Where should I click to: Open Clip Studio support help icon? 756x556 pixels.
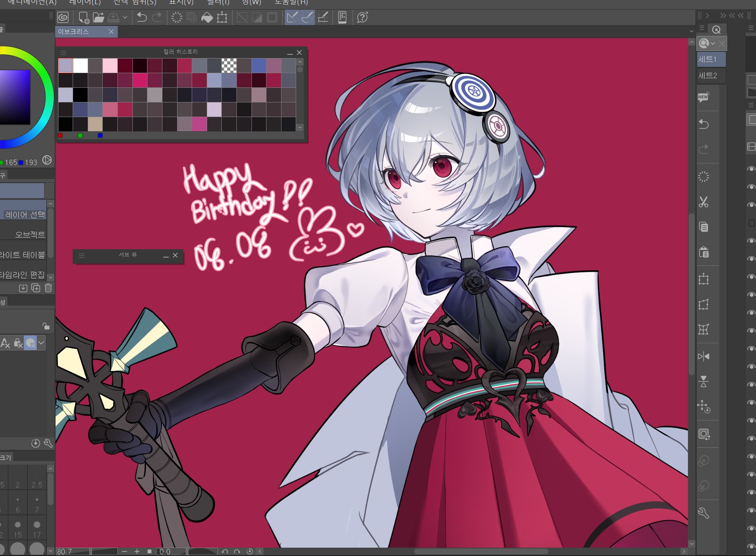click(362, 18)
